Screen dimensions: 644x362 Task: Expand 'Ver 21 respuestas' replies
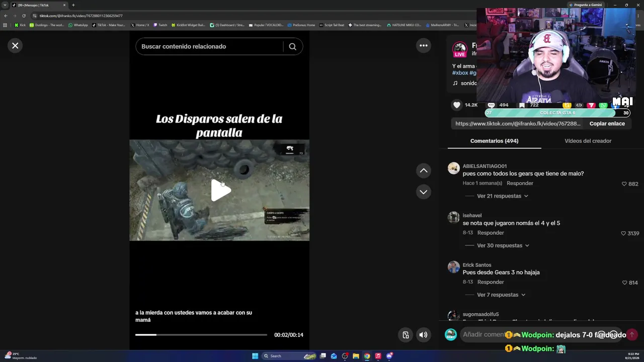click(502, 196)
